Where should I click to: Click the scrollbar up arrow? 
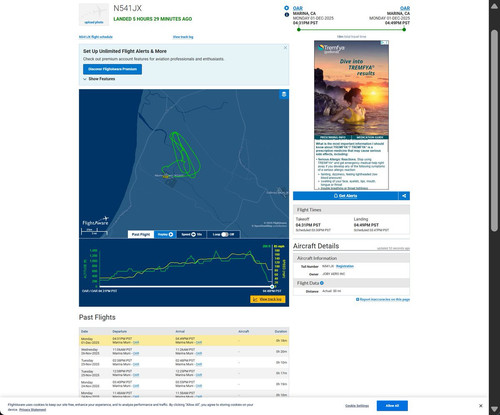[x=494, y=6]
